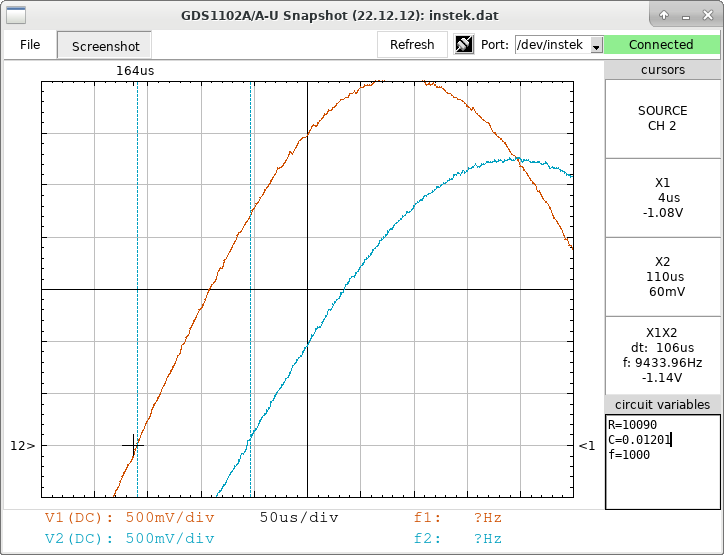Open the /dev/instek port dropdown arrow

pyautogui.click(x=596, y=46)
